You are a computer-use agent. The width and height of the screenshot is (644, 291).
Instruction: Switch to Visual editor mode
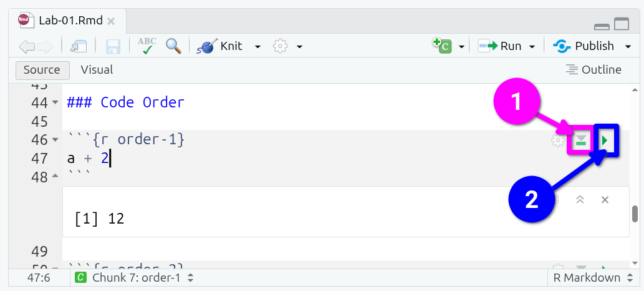(97, 69)
